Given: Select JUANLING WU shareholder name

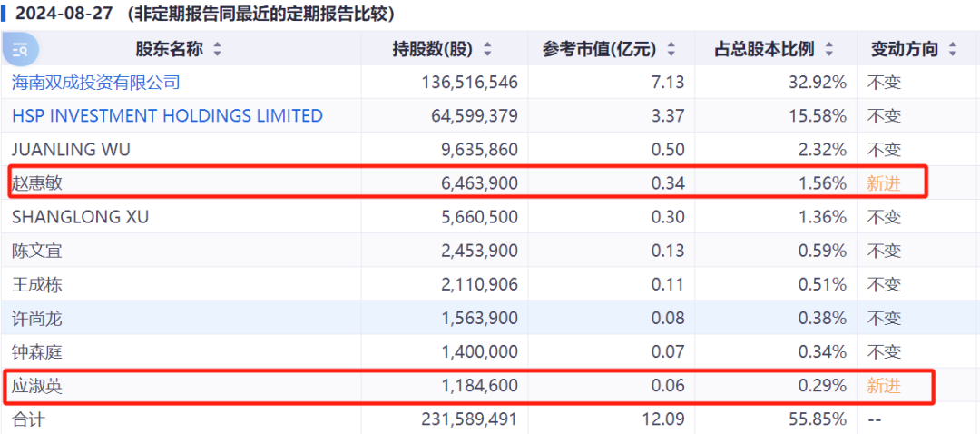Looking at the screenshot, I should pos(72,150).
